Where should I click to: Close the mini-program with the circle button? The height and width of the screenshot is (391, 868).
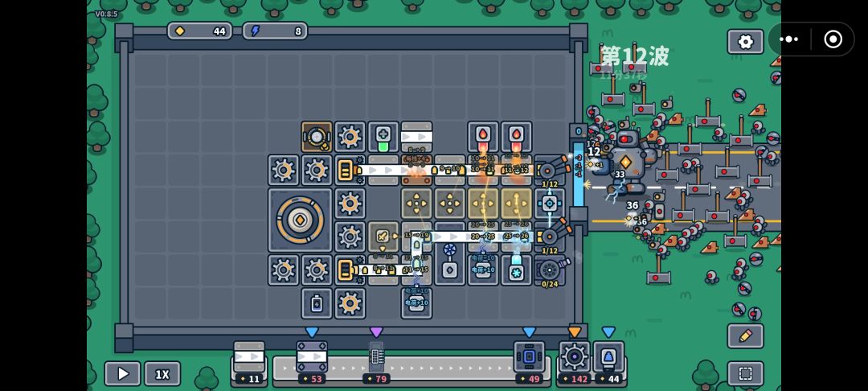pos(833,39)
